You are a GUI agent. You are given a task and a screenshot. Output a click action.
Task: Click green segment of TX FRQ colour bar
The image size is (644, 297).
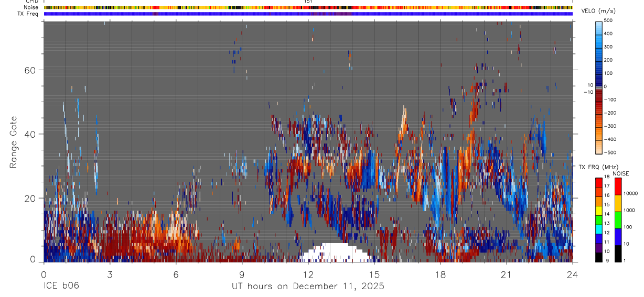pos(598,220)
